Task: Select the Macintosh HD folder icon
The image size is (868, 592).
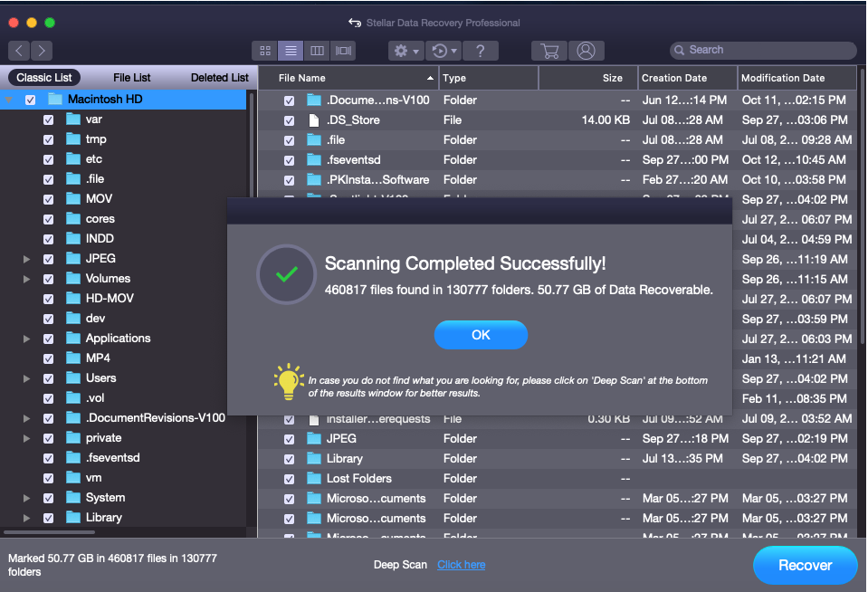Action: point(55,100)
